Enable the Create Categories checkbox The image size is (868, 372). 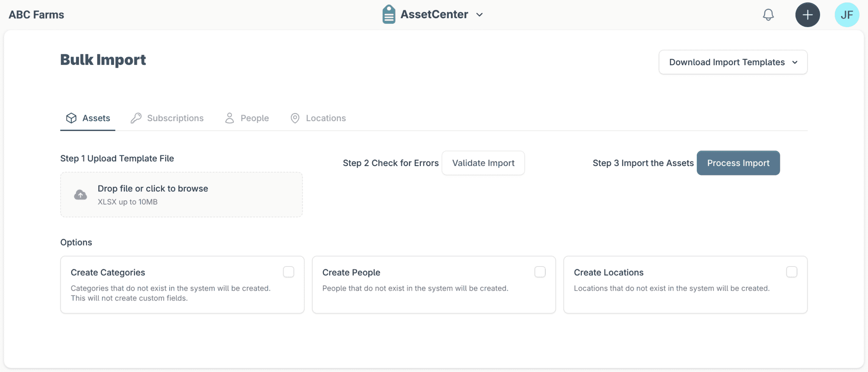(x=288, y=272)
